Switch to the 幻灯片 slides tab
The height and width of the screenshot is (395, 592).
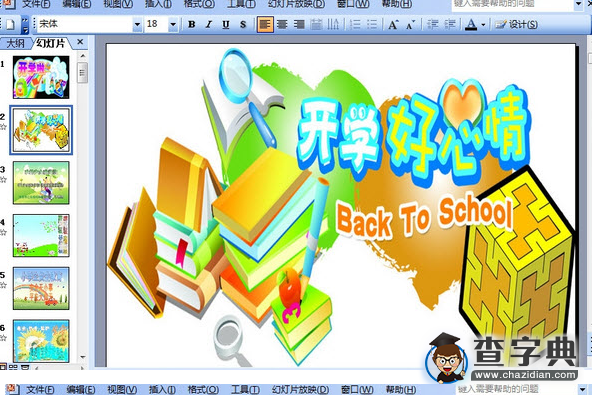point(51,43)
